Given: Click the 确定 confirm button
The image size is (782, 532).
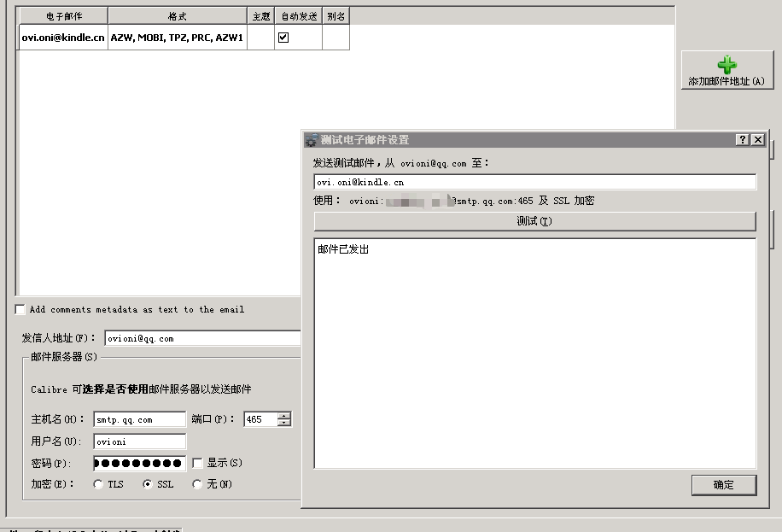Looking at the screenshot, I should coord(724,484).
